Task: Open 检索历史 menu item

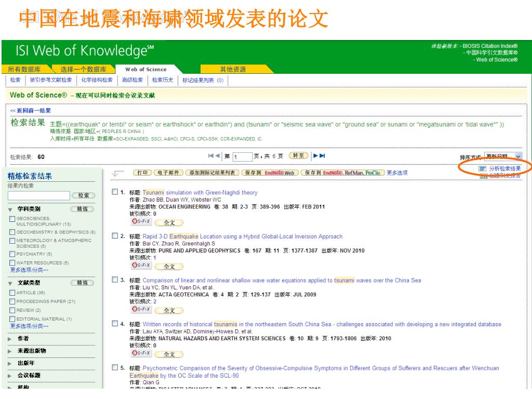Action: point(163,80)
